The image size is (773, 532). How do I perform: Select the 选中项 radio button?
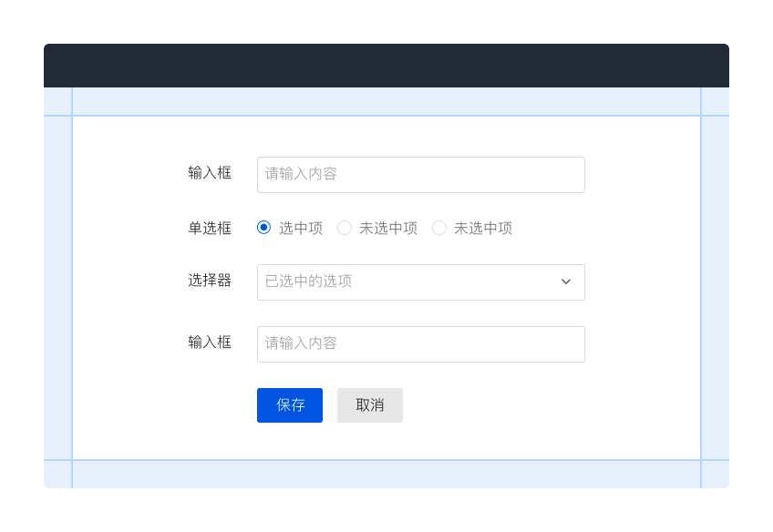pyautogui.click(x=263, y=228)
